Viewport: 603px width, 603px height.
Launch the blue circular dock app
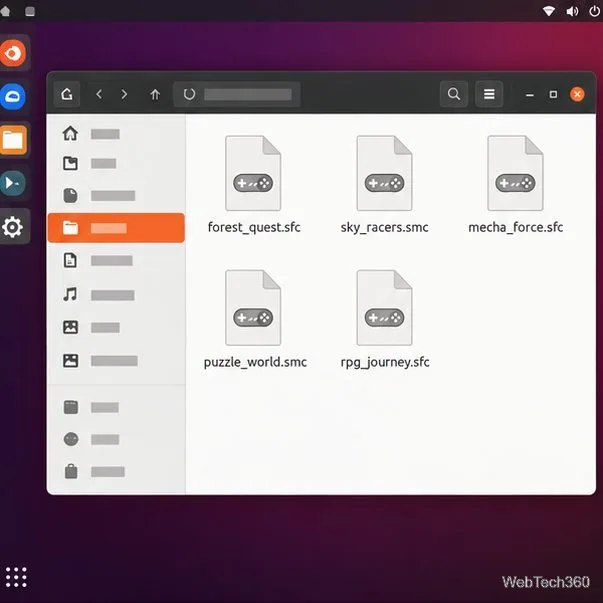click(13, 96)
